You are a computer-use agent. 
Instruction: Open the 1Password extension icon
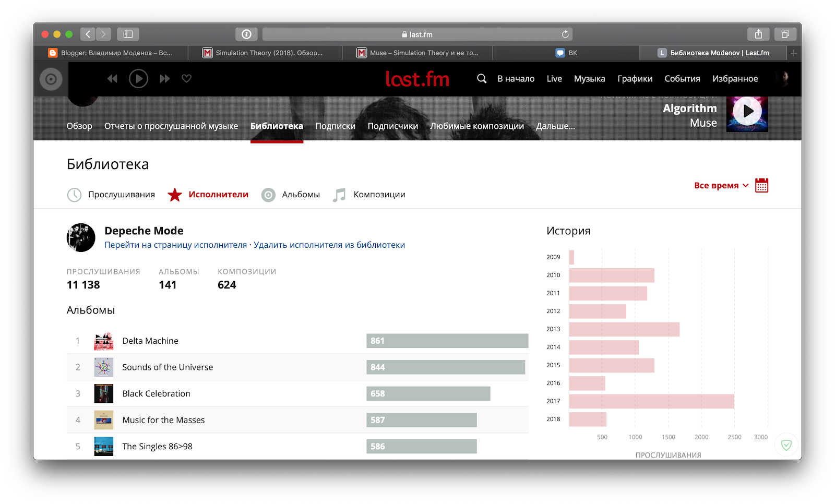[x=246, y=34]
